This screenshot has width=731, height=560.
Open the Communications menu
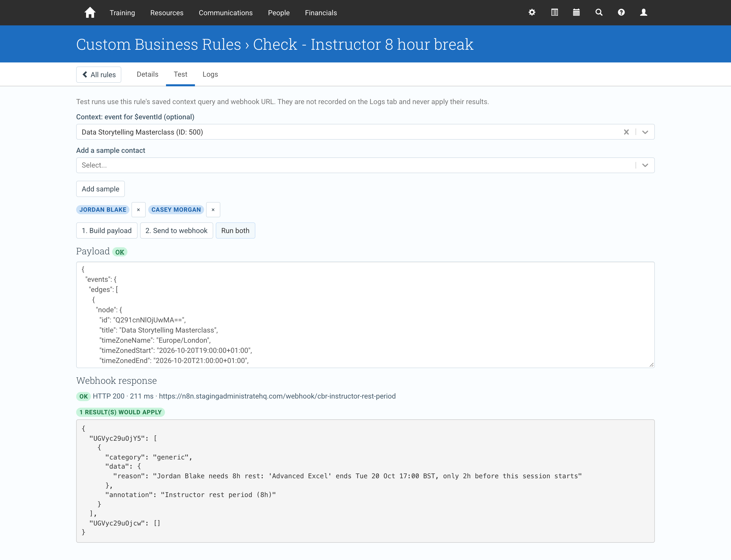pyautogui.click(x=226, y=13)
